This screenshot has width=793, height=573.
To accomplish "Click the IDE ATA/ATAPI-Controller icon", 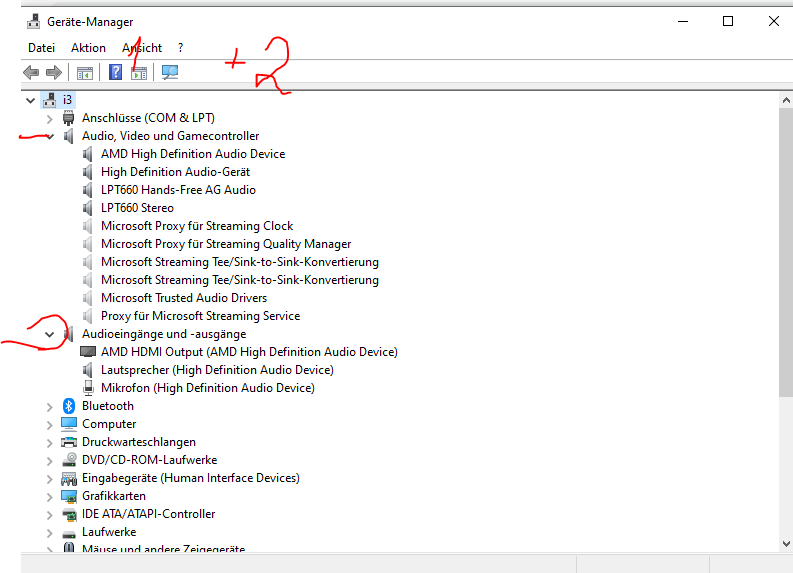I will [x=69, y=514].
